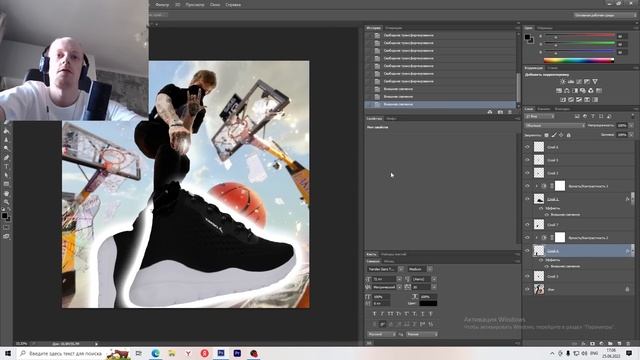
Task: Create new group folder in Layers panel
Action: pos(610,344)
